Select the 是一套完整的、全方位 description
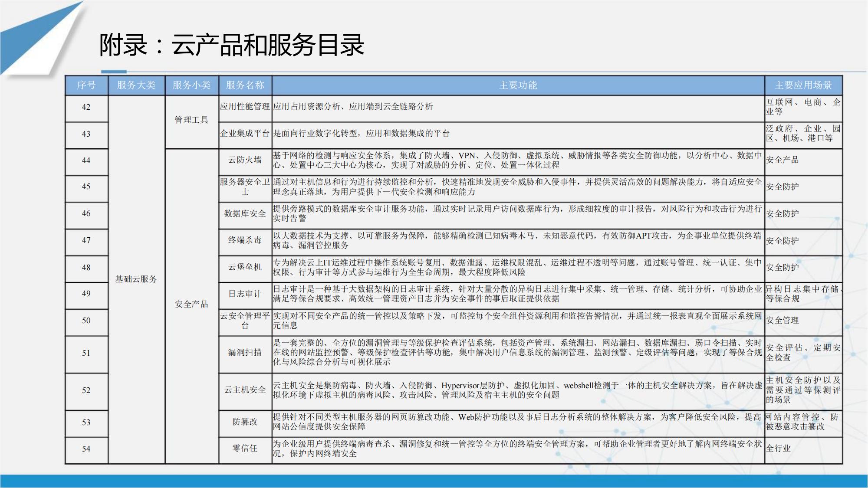Viewport: 868px width, 488px height. [518, 353]
